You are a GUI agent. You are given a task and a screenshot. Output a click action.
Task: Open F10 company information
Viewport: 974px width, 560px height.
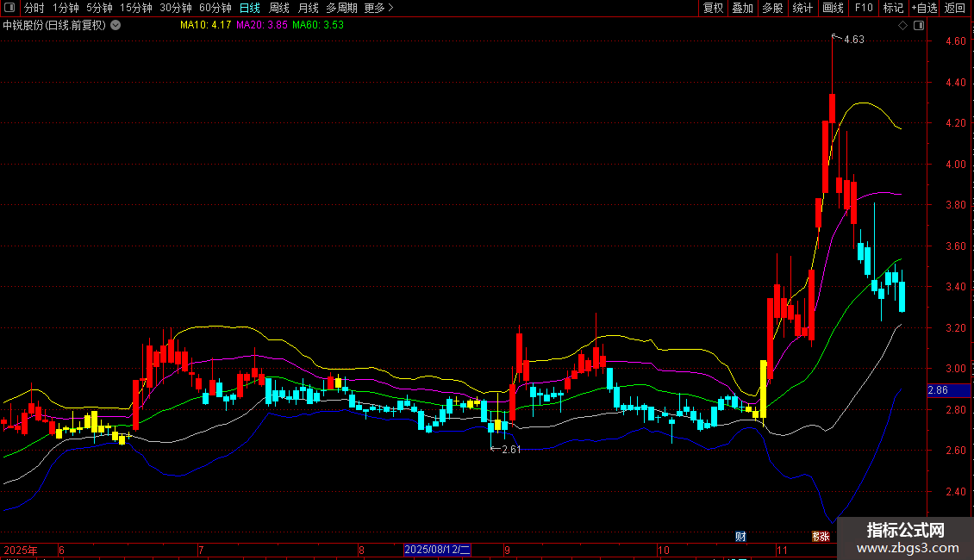(864, 8)
